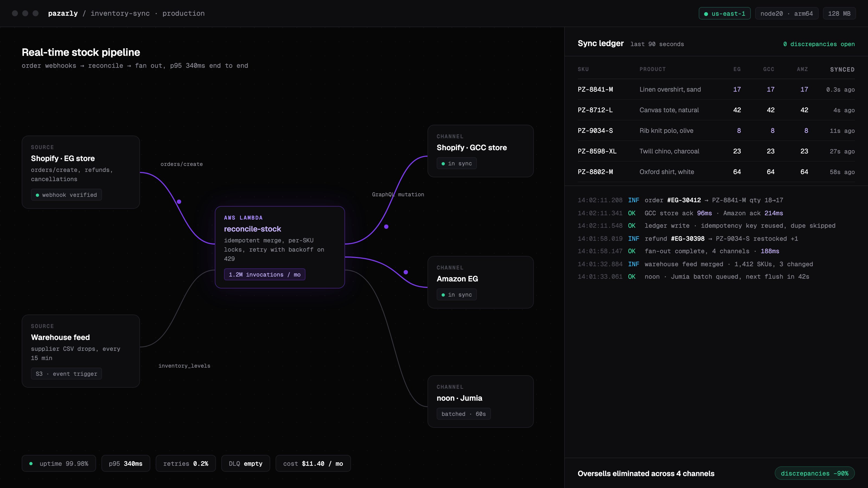Select SKU PZ-8841-M in ledger
This screenshot has height=488, width=868.
595,89
